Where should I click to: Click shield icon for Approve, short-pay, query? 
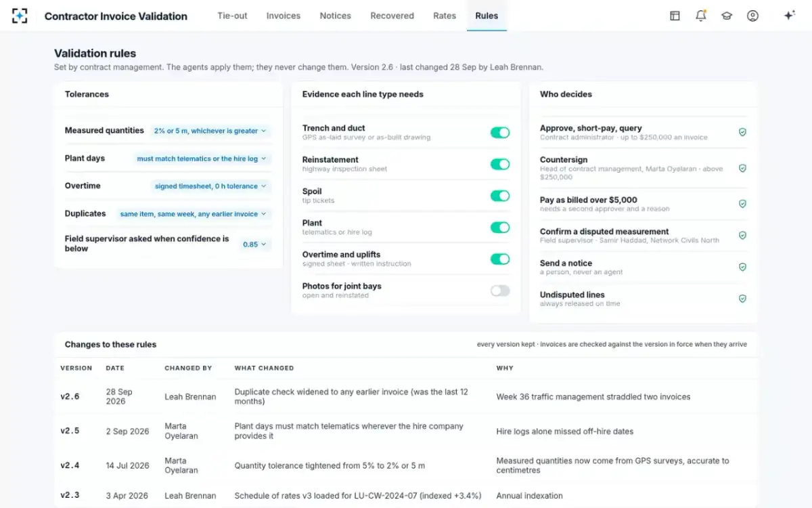(x=742, y=132)
